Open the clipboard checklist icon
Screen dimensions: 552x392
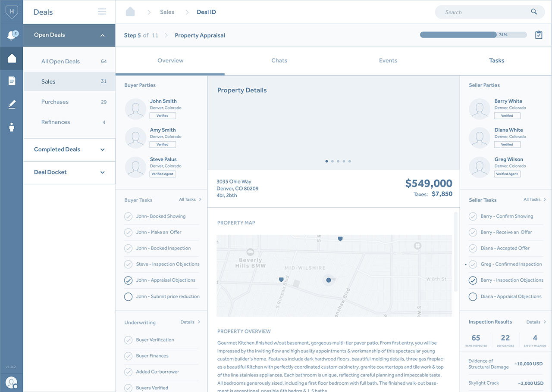click(x=539, y=35)
